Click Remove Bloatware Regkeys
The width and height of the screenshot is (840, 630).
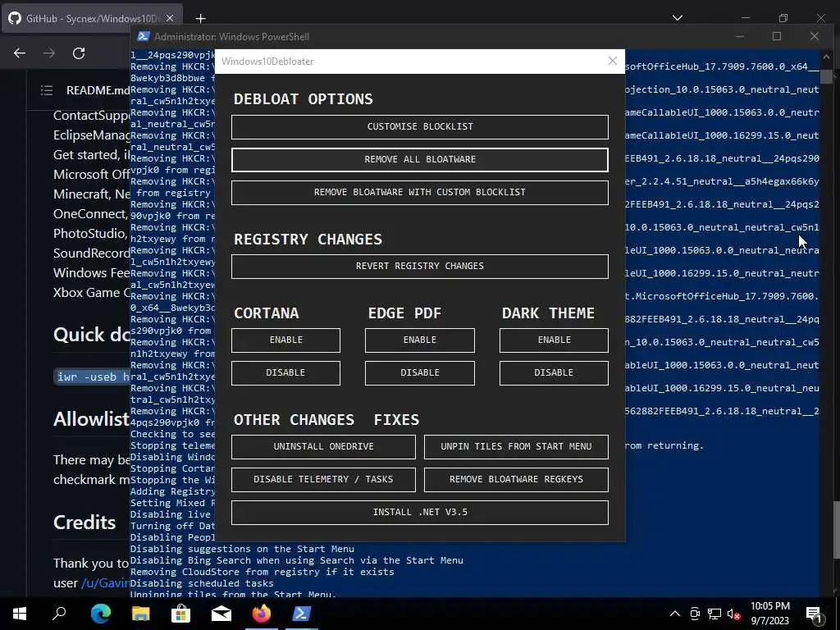(516, 479)
